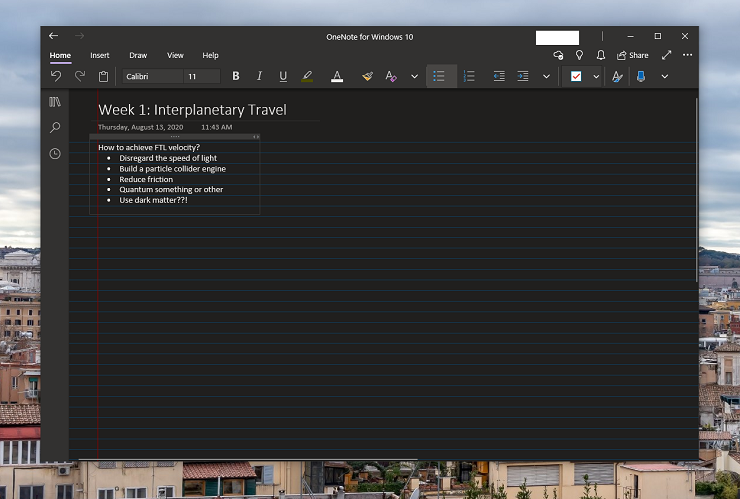Viewport: 740px width, 499px height.
Task: Click the page title 'Week 1: Interplanetary Travel'
Action: pyautogui.click(x=192, y=109)
